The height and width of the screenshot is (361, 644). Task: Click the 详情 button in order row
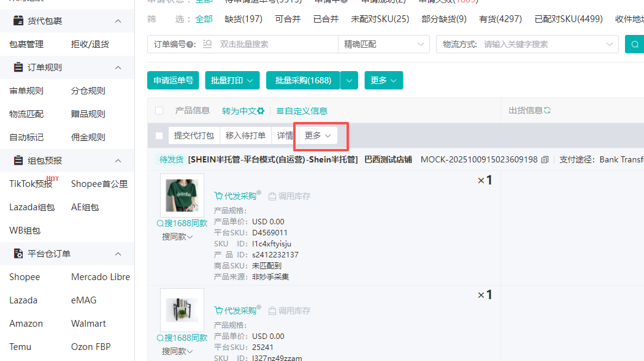285,136
